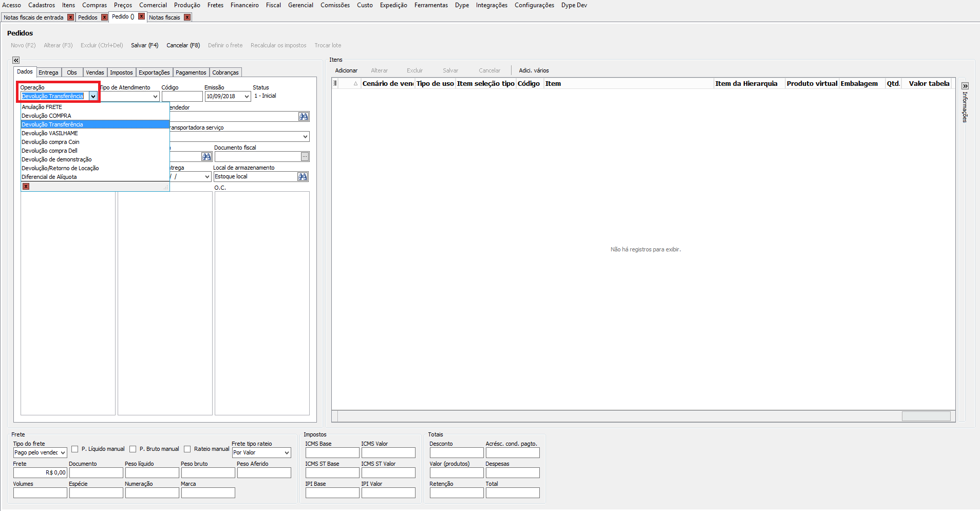Select highlighted Devolução Transferência list entry
This screenshot has height=511, width=980.
95,124
